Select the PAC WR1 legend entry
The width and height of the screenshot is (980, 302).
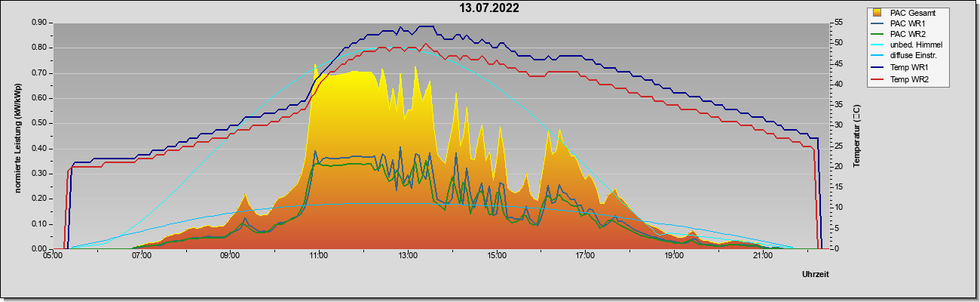coord(908,23)
